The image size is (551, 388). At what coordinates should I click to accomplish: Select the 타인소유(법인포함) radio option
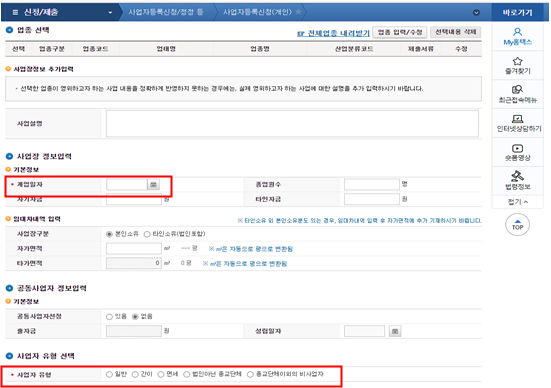click(x=147, y=234)
